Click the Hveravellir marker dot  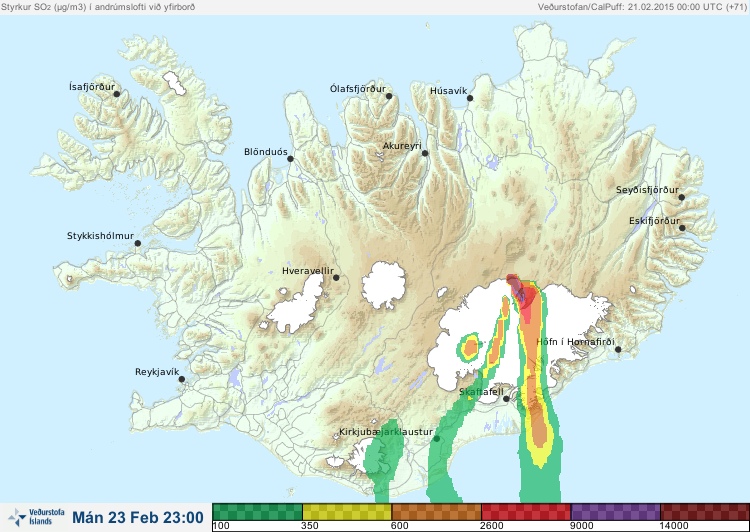[336, 277]
